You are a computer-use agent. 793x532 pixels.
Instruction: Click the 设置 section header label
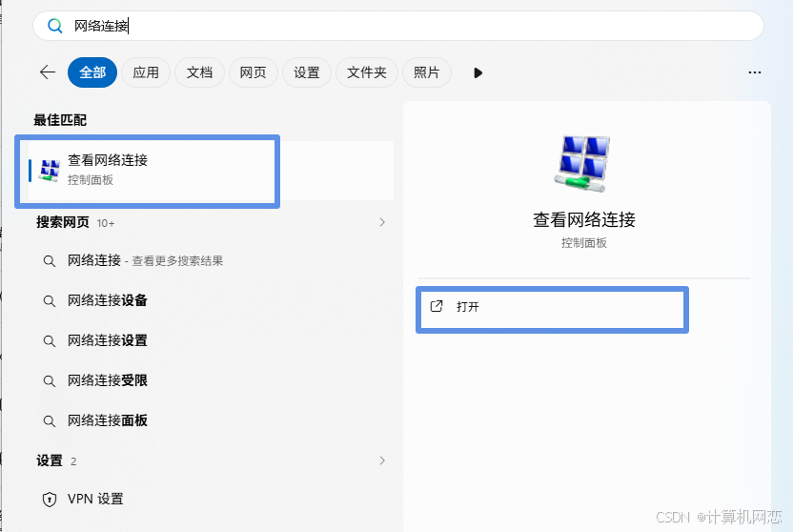(x=50, y=460)
